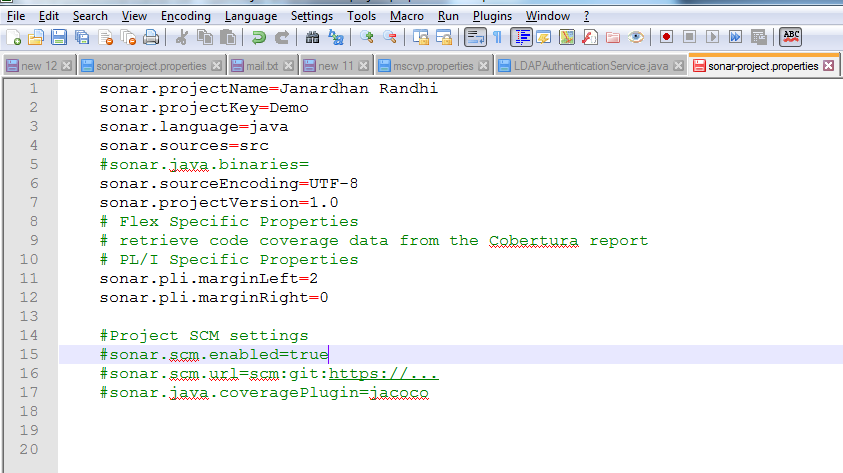Start recording a macro
This screenshot has height=473, width=843.
(667, 37)
